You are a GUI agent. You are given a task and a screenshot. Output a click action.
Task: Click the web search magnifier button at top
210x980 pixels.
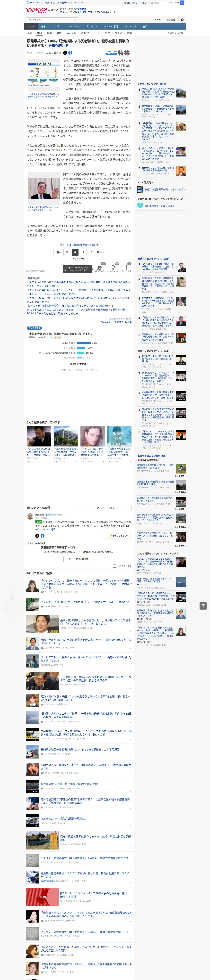click(182, 3)
